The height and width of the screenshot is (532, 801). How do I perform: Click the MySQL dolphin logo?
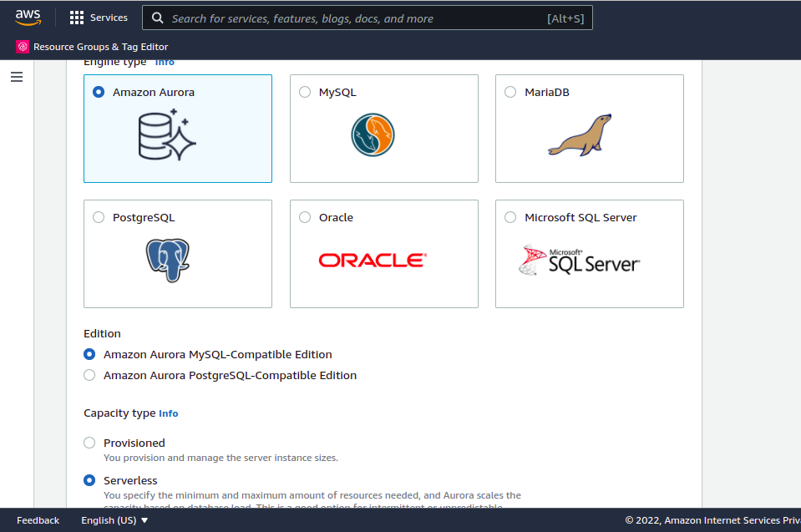coord(373,134)
